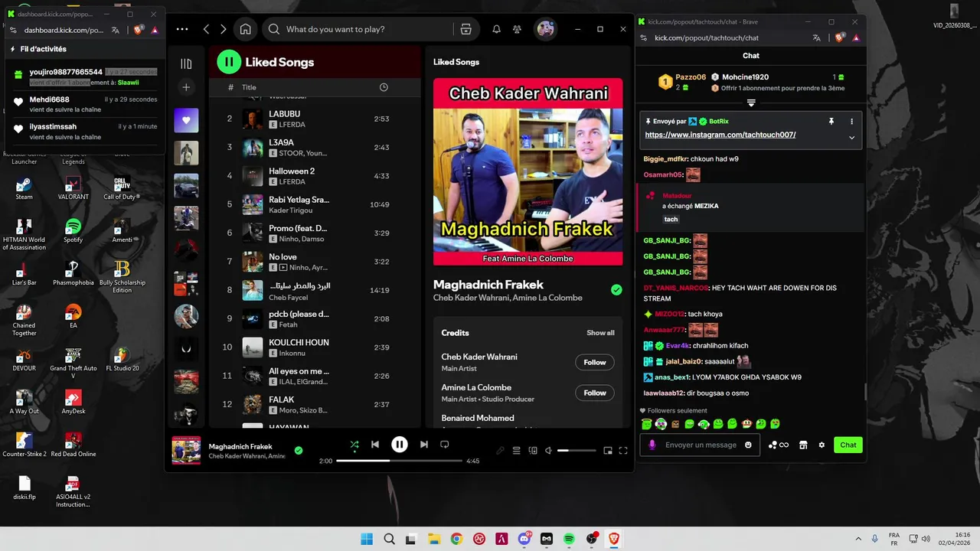Open connect to a device icon

coord(533,451)
